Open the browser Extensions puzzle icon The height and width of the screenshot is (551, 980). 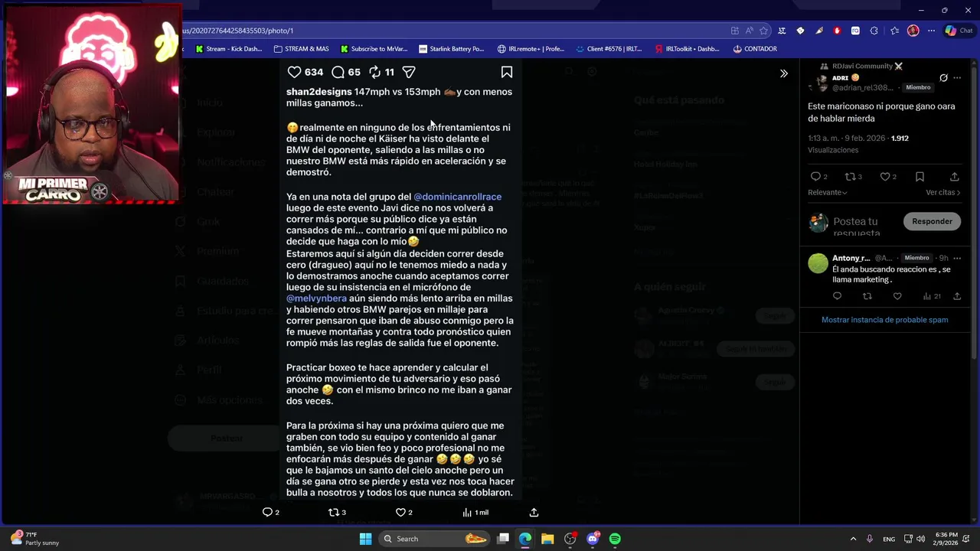point(874,31)
